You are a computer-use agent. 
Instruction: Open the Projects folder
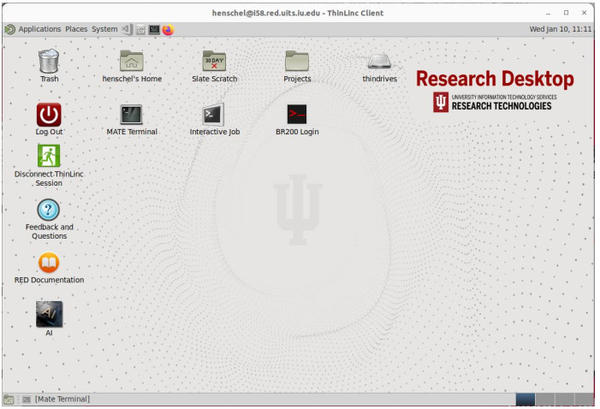(297, 61)
